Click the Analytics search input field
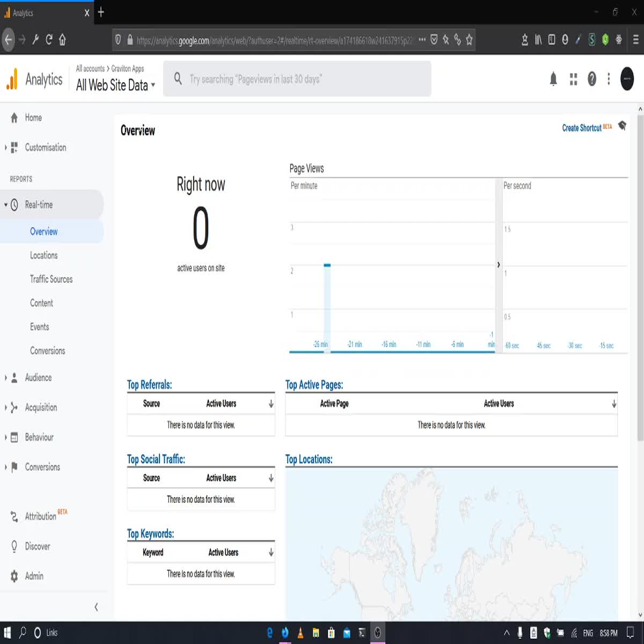 click(x=306, y=79)
